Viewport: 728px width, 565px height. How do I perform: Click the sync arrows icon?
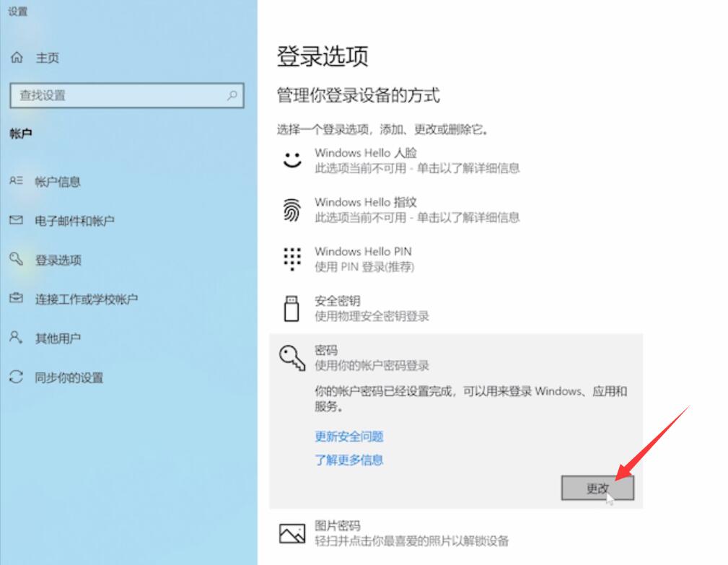click(17, 377)
